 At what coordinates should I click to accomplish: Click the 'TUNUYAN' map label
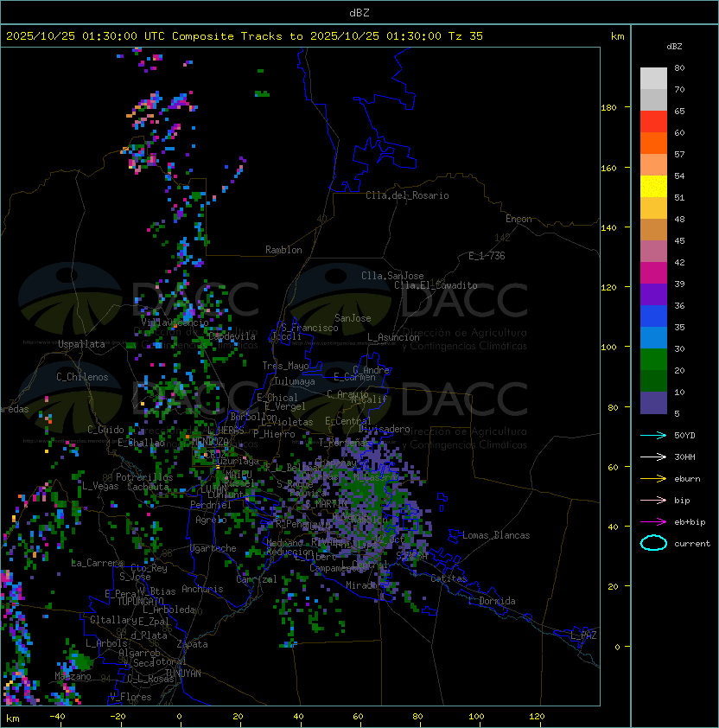183,674
